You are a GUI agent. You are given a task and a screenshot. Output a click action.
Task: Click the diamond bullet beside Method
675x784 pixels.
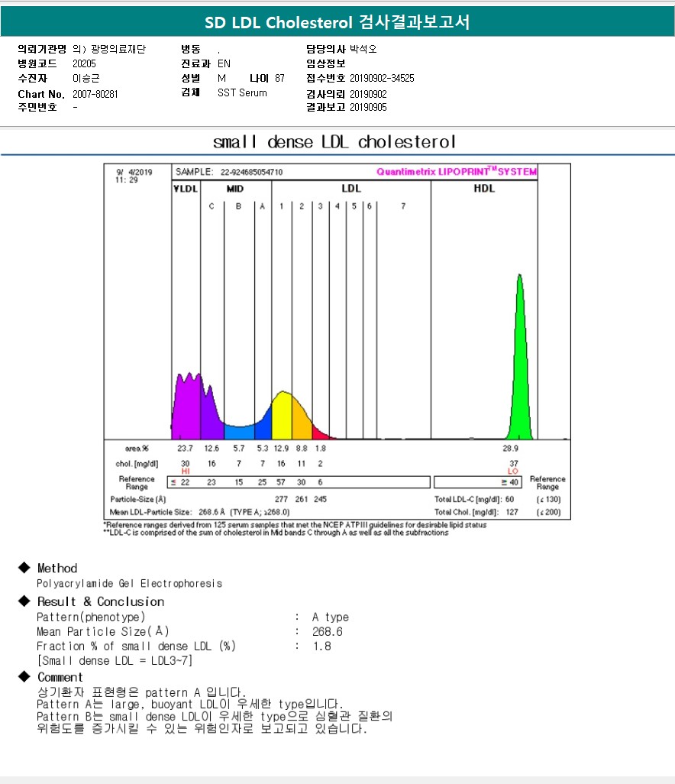[x=23, y=568]
